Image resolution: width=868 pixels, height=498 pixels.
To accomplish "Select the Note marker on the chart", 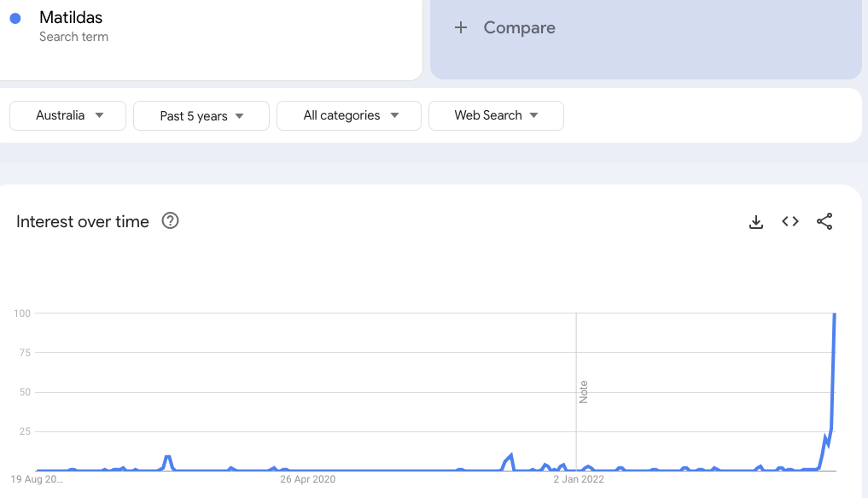I will tap(584, 392).
